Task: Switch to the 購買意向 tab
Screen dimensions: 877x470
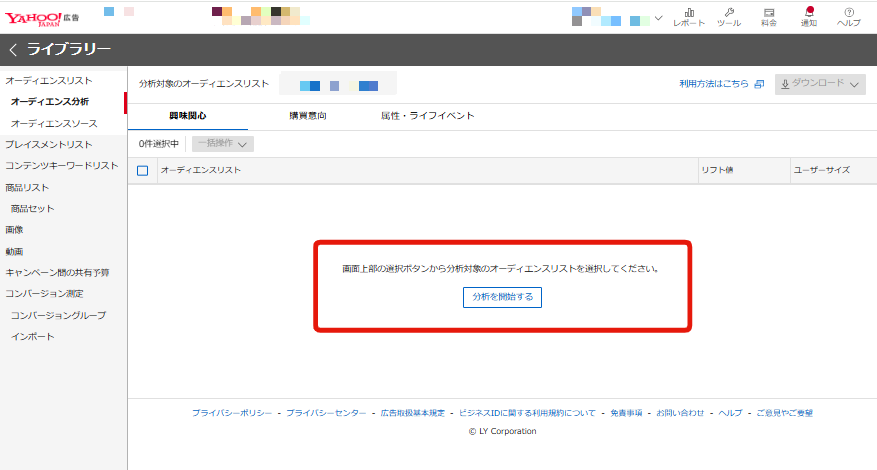Action: click(x=308, y=116)
